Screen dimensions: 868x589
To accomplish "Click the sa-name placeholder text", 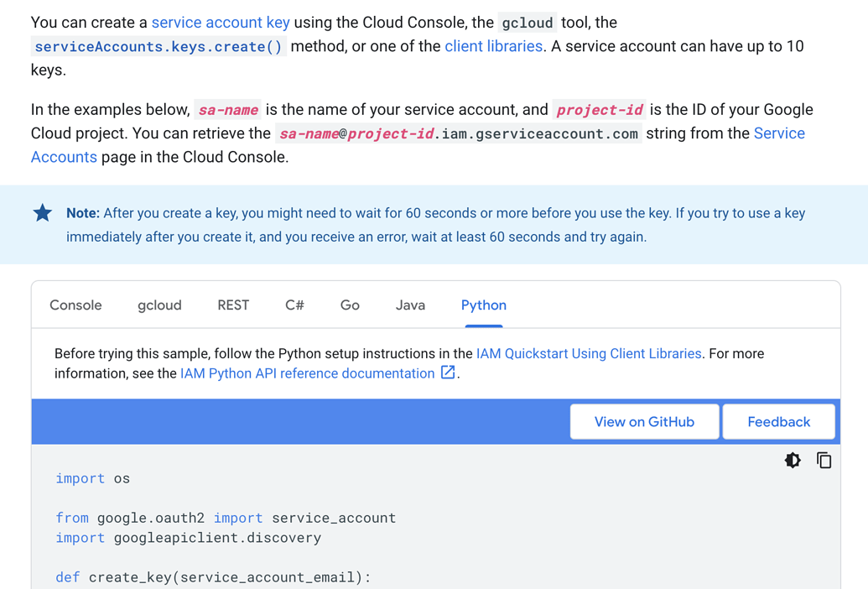I will coord(228,110).
